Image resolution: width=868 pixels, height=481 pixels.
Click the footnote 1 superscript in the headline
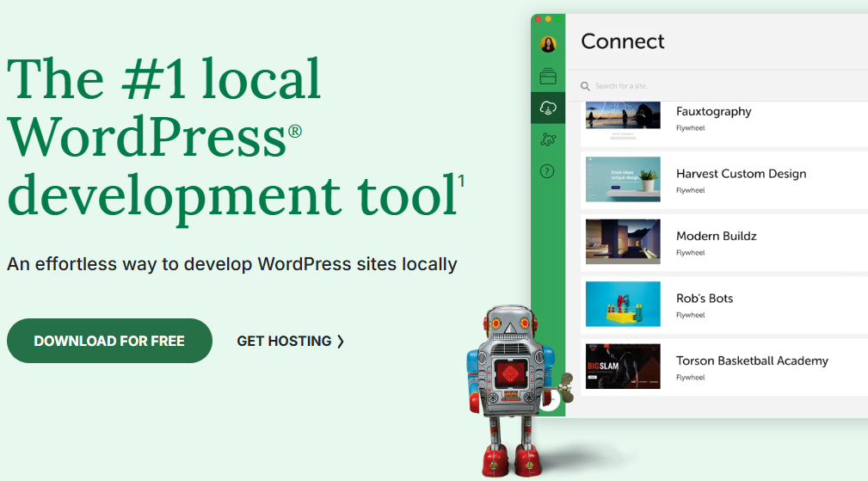460,181
